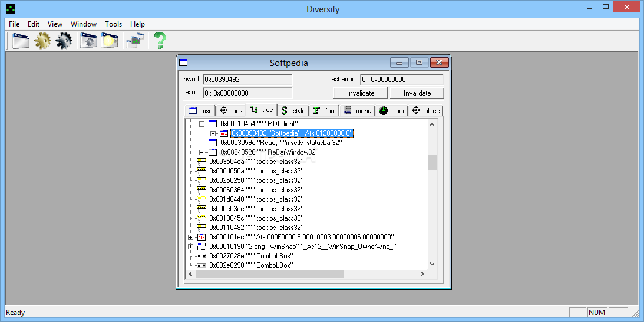Open the Edit menu

[x=34, y=24]
